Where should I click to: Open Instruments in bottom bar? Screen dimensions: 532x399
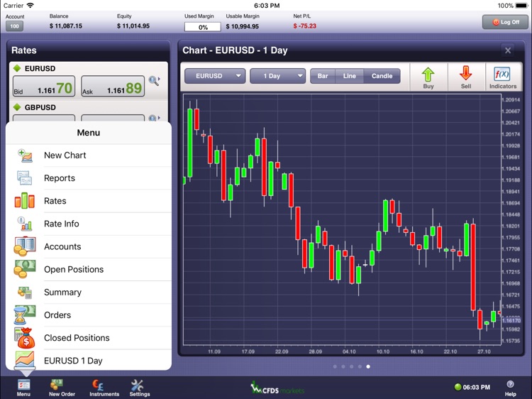pos(104,388)
